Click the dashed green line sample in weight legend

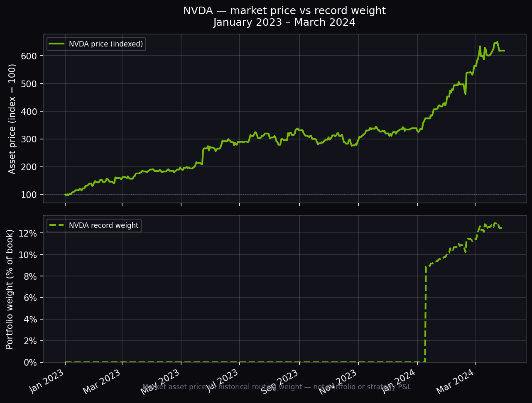57,226
